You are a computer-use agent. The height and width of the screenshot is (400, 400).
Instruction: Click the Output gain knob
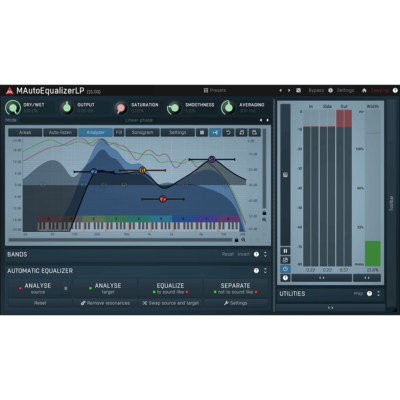[x=67, y=108]
